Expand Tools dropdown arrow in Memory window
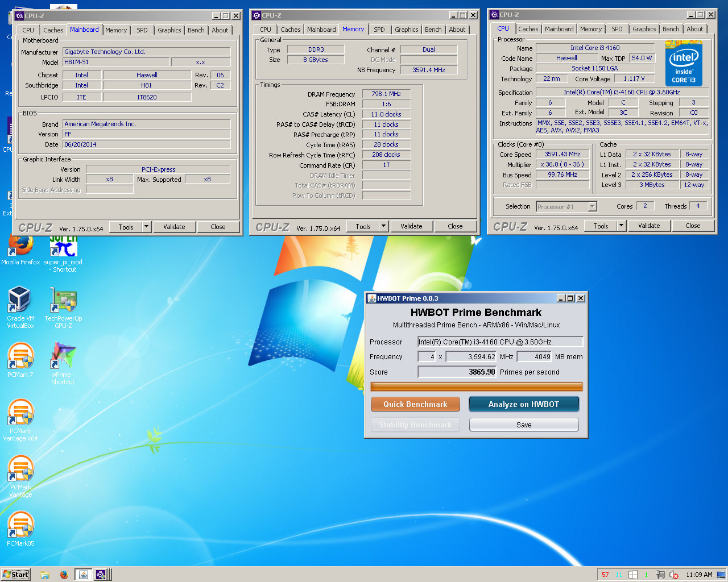Screen dimensions: 728x582 coord(383,226)
